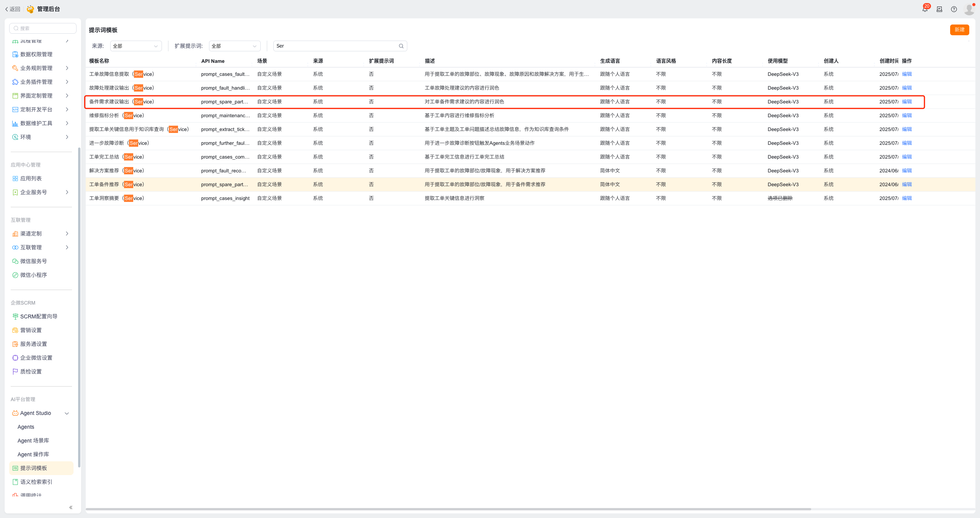Open the 来源 dropdown
This screenshot has height=518, width=980.
tap(136, 46)
